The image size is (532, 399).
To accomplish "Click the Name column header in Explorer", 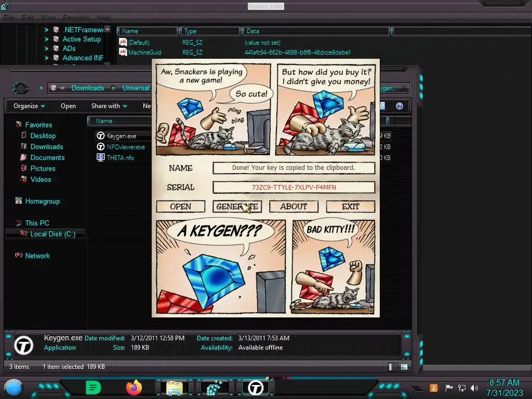I will [104, 121].
